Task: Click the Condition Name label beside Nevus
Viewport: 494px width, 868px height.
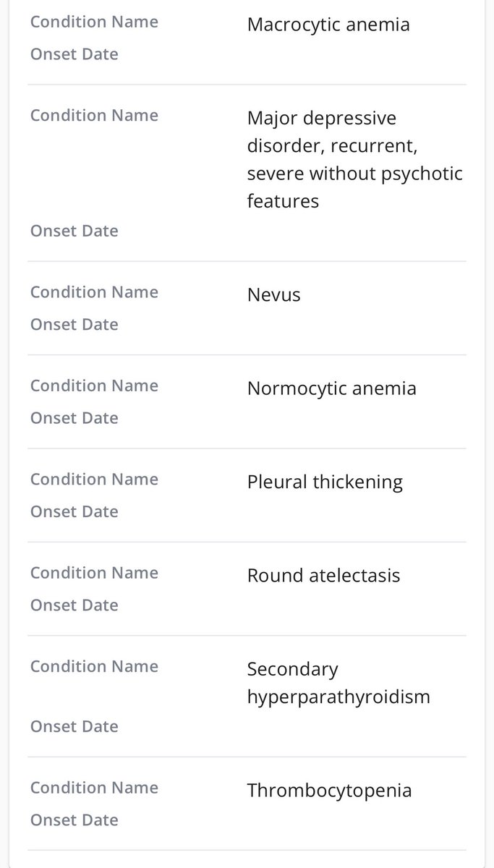Action: point(94,292)
